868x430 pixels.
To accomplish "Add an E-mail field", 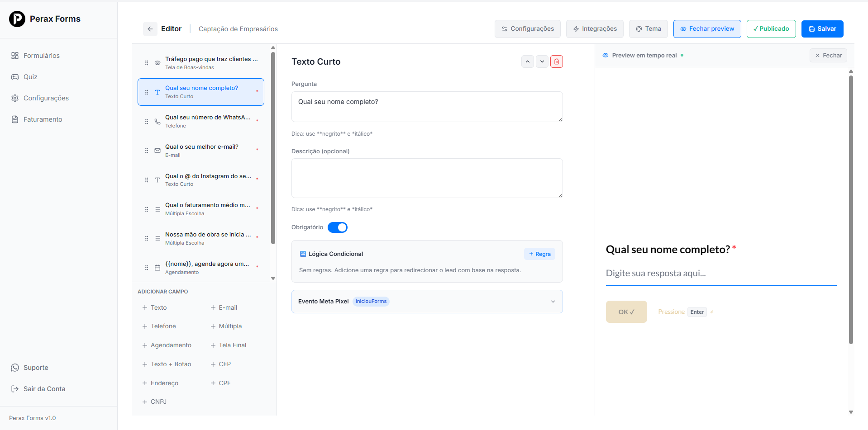I will [224, 307].
